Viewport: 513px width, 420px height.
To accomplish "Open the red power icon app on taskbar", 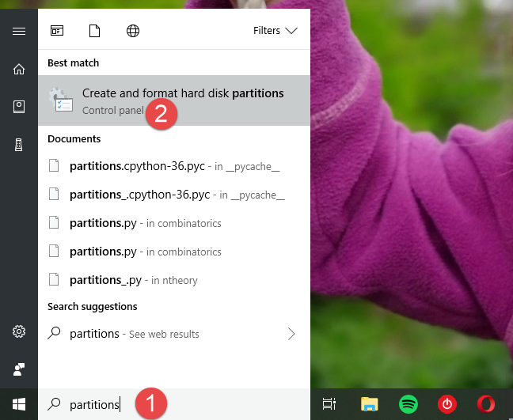I will pos(447,404).
